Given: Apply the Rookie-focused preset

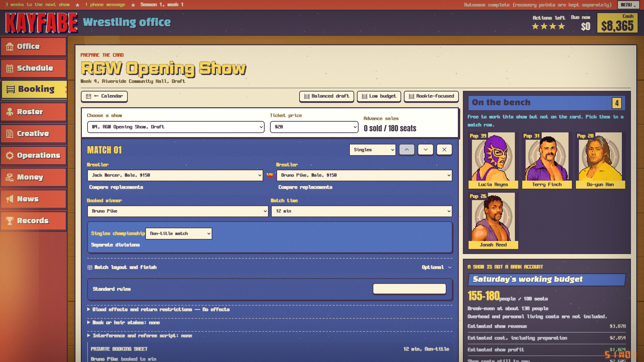Looking at the screenshot, I should [x=431, y=96].
